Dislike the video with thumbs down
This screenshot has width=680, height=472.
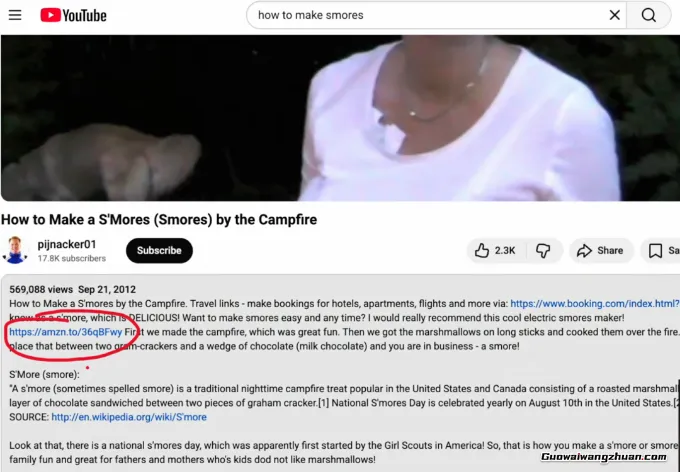pyautogui.click(x=544, y=250)
